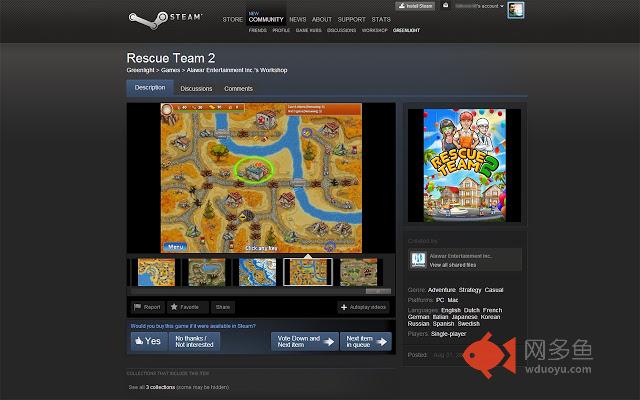
Task: Choose No thanks / Not interested
Action: (x=196, y=341)
